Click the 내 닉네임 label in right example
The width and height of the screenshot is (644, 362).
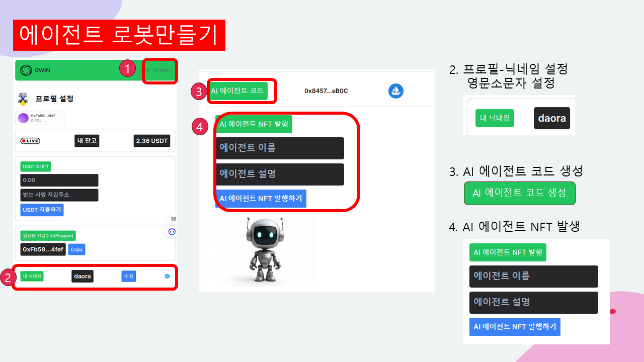pyautogui.click(x=495, y=118)
